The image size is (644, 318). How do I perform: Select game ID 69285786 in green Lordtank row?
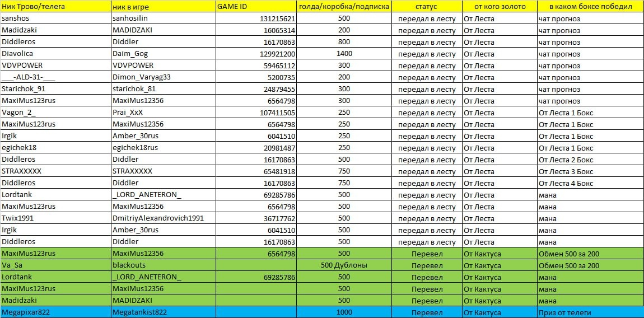(x=256, y=277)
